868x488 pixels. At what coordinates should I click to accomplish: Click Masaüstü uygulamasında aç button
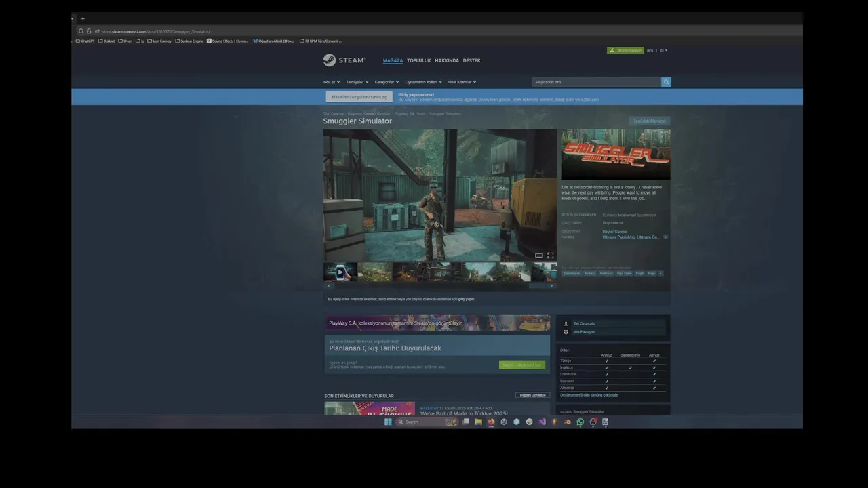tap(359, 97)
